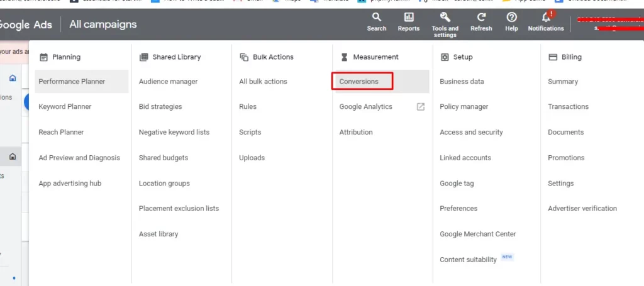
Task: Open Preferences under Setup
Action: (x=458, y=209)
